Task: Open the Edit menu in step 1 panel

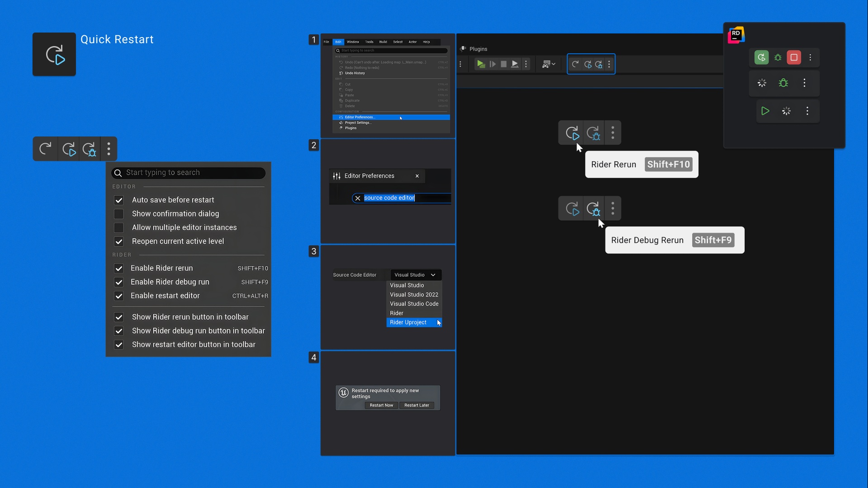Action: click(x=338, y=42)
